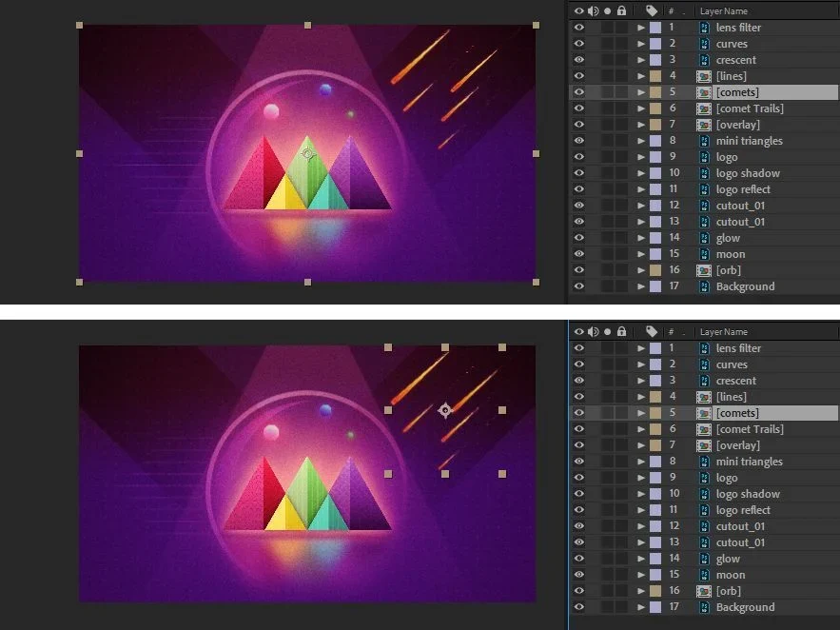Image resolution: width=840 pixels, height=630 pixels.
Task: Click the file icon of logo in lower timeline
Action: pos(705,478)
